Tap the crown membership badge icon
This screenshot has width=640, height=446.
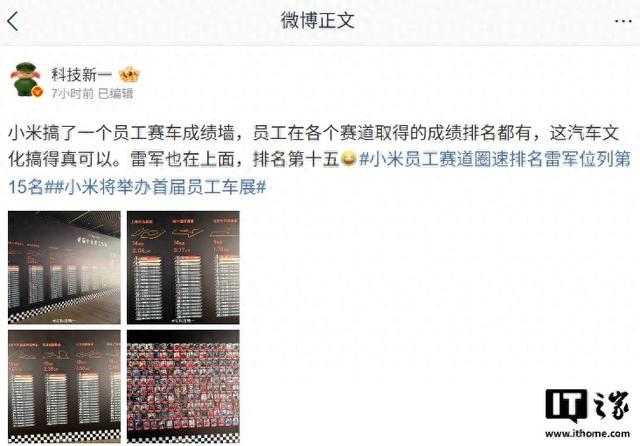click(x=129, y=74)
